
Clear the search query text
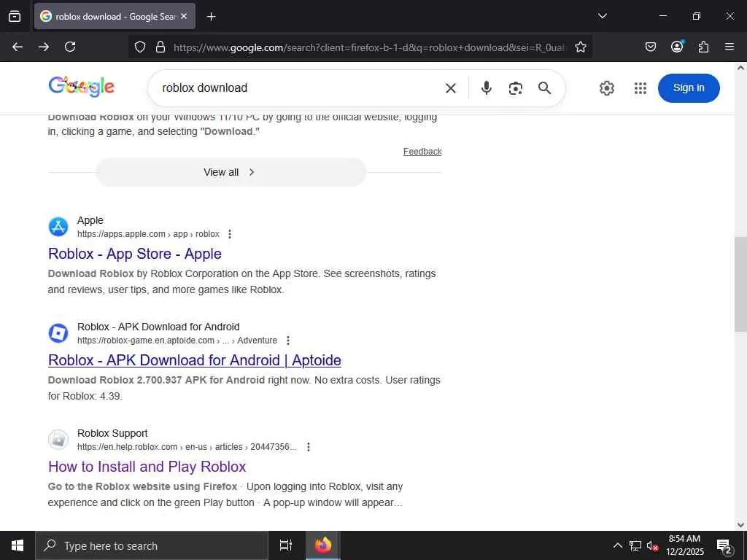pyautogui.click(x=451, y=88)
